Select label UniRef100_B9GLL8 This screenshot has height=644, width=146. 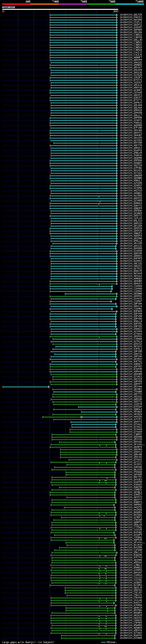[131, 321]
